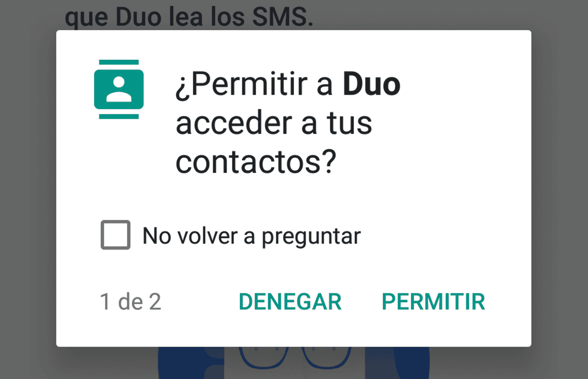
Task: Tap the teal contacts permission icon
Action: (119, 89)
